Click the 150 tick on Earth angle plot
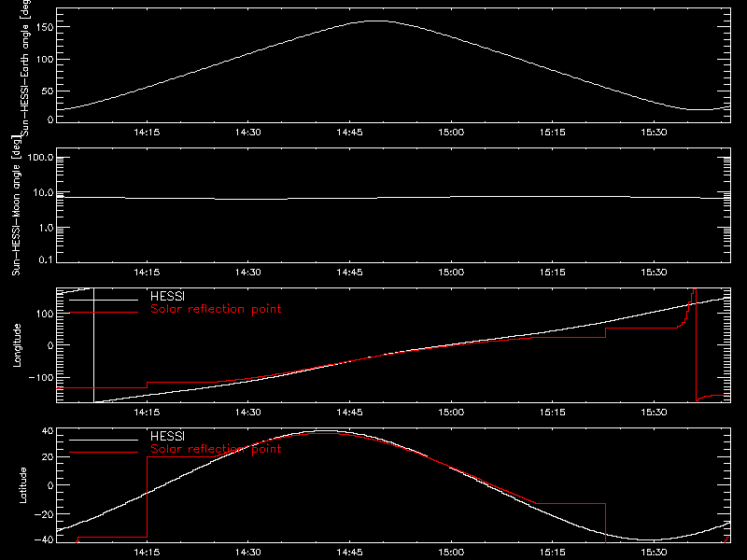747x560 pixels. (46, 27)
